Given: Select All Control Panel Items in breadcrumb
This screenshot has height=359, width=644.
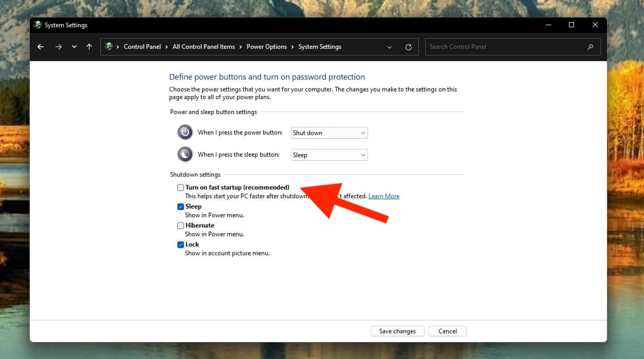Looking at the screenshot, I should (204, 46).
